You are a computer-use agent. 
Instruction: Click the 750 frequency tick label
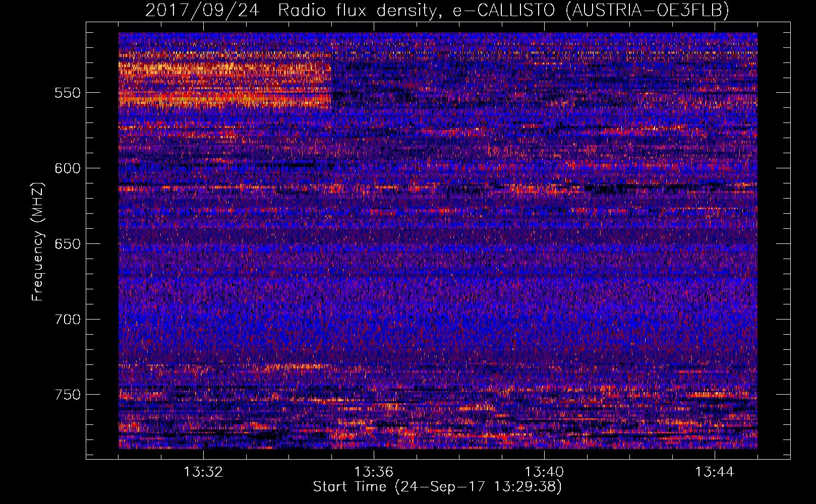click(68, 395)
